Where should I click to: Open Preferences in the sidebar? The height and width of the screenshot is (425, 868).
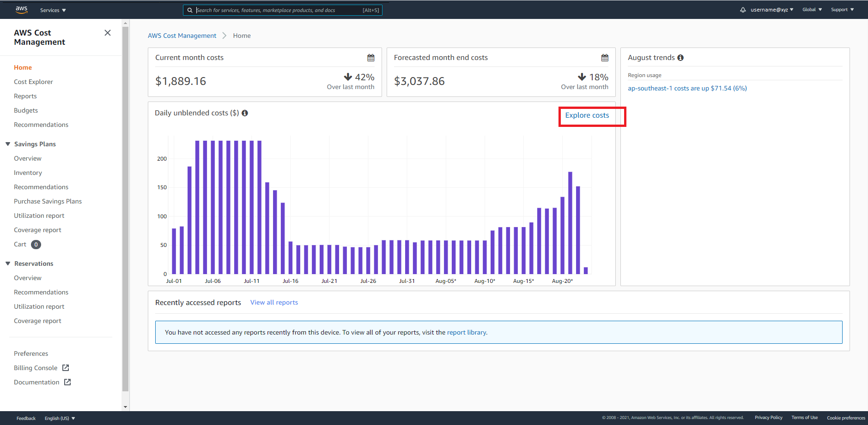(x=31, y=353)
